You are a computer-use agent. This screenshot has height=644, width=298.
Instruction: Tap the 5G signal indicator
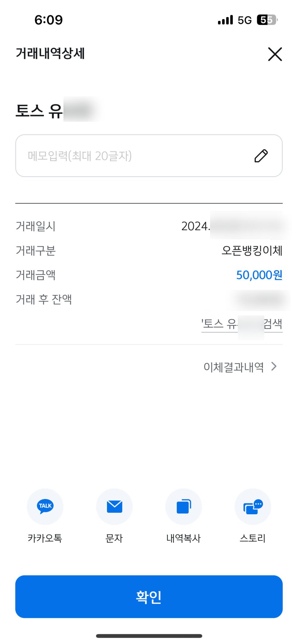(245, 20)
